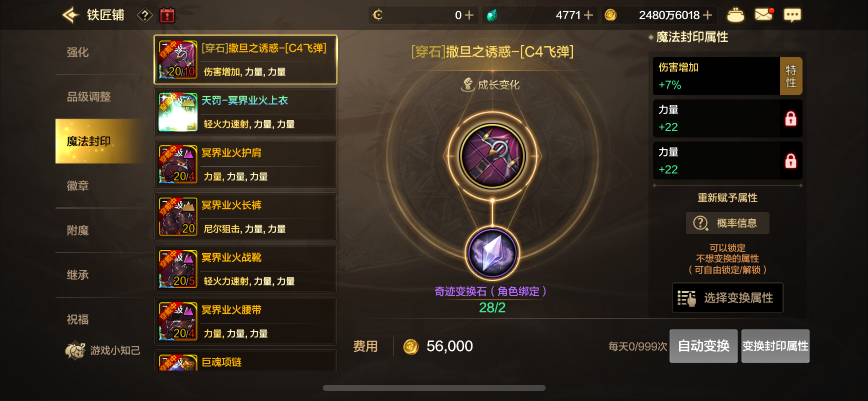Tap the 奇迹变换石 crystal icon
Screen dimensions: 868x401
point(492,253)
